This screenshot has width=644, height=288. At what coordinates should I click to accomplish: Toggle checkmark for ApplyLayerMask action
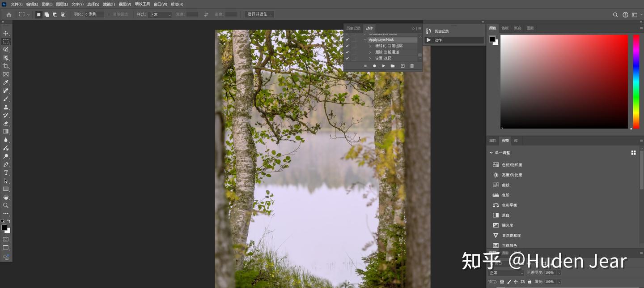point(347,39)
